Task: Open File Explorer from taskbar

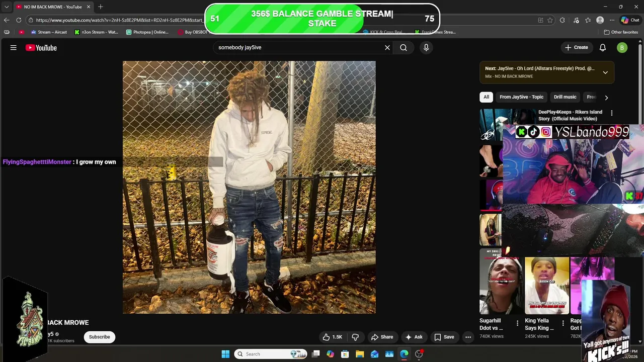Action: click(360, 354)
